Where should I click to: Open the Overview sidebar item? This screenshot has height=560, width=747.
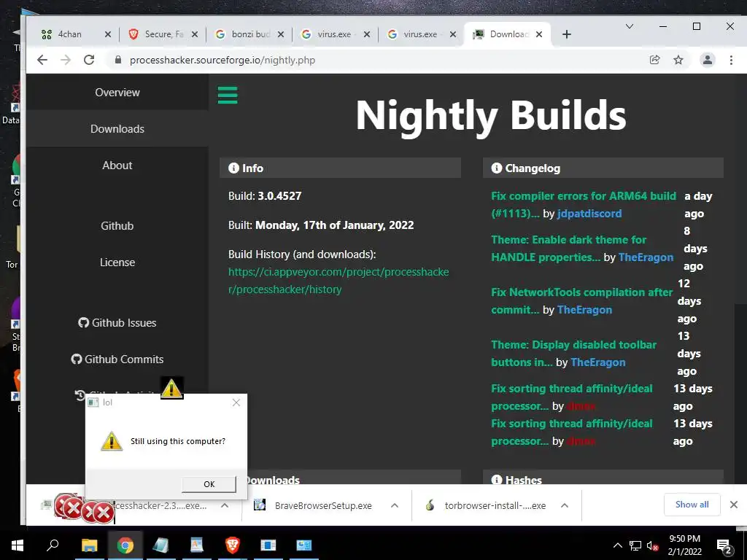point(117,93)
